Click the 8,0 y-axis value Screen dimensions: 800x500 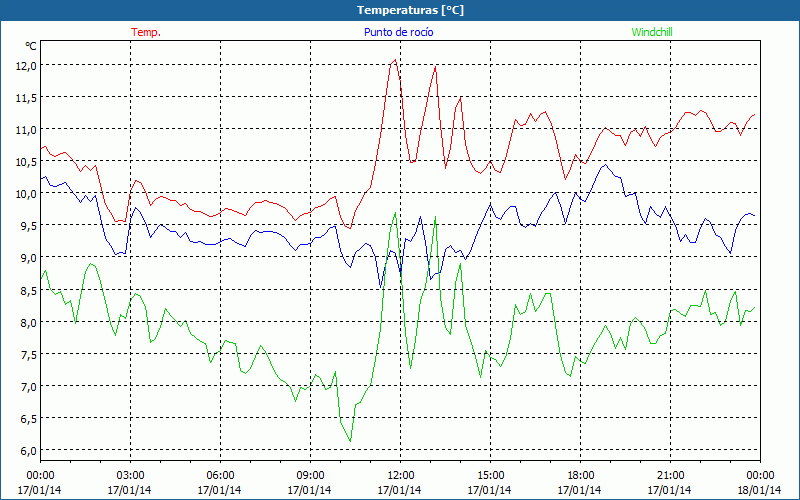[x=28, y=323]
